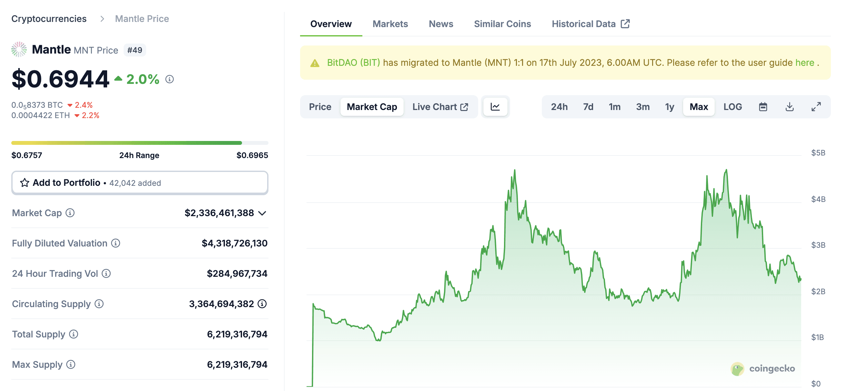The width and height of the screenshot is (868, 391).
Task: Set chart range to 7d
Action: click(x=588, y=107)
